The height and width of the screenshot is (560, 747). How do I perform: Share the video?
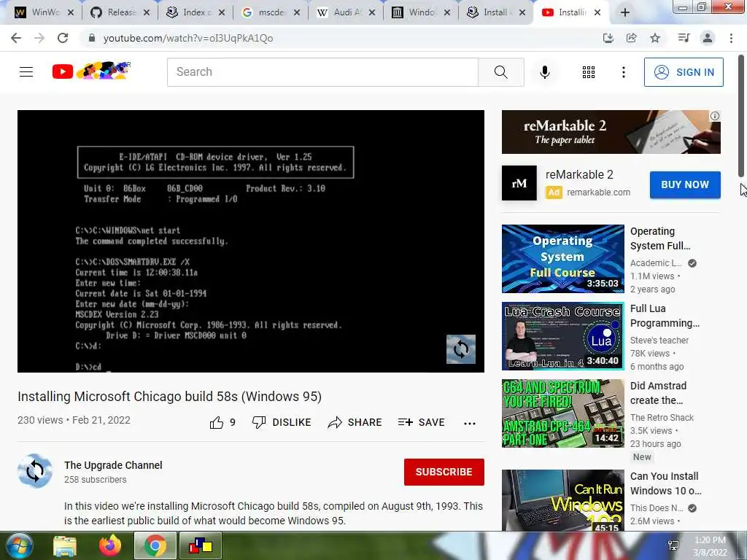(355, 422)
